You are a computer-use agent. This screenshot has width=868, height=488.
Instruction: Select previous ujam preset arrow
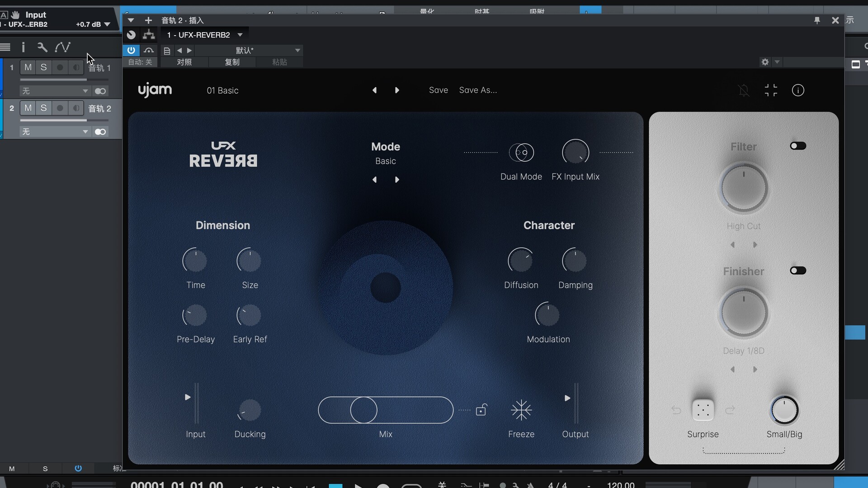click(x=374, y=90)
